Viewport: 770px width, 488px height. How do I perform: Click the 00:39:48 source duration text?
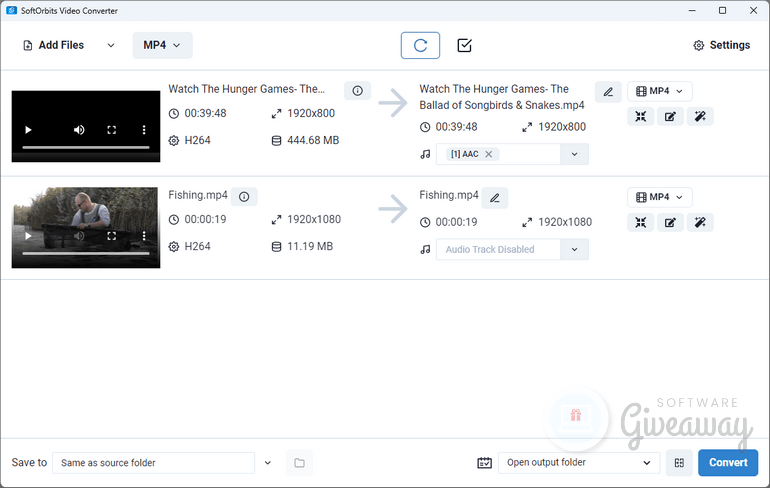[205, 113]
